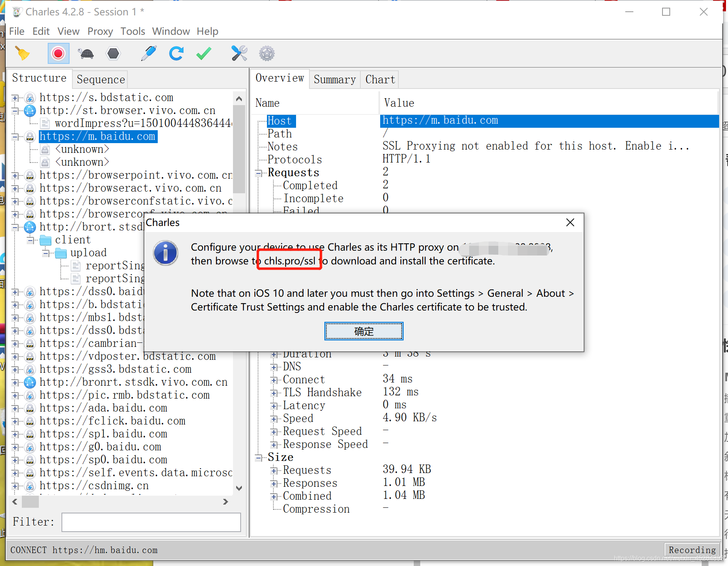The width and height of the screenshot is (728, 566).
Task: Click globe icon of http://bronrt.stsdk.vivo.com.cn
Action: click(x=30, y=382)
